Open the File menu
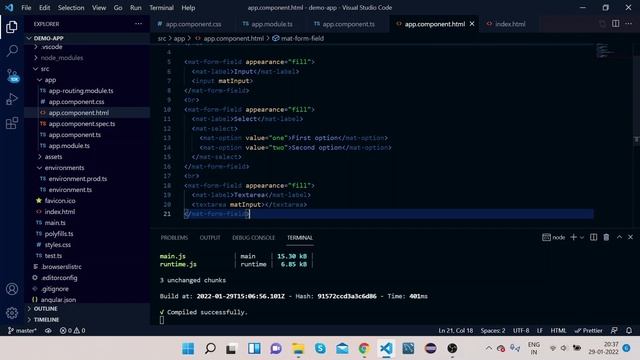This screenshot has height=360, width=640. (26, 8)
